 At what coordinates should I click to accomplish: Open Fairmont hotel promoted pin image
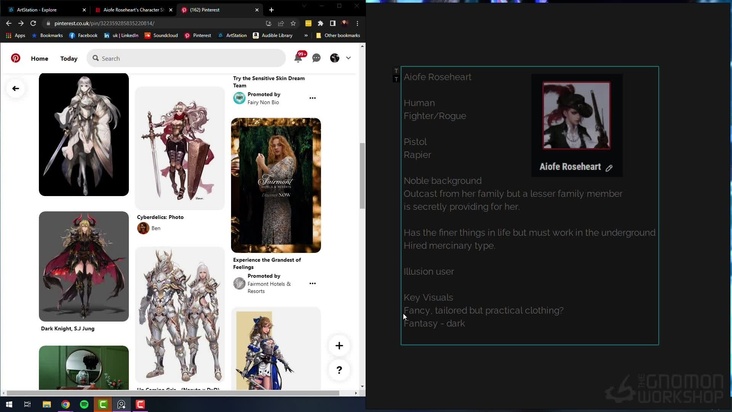point(276,185)
